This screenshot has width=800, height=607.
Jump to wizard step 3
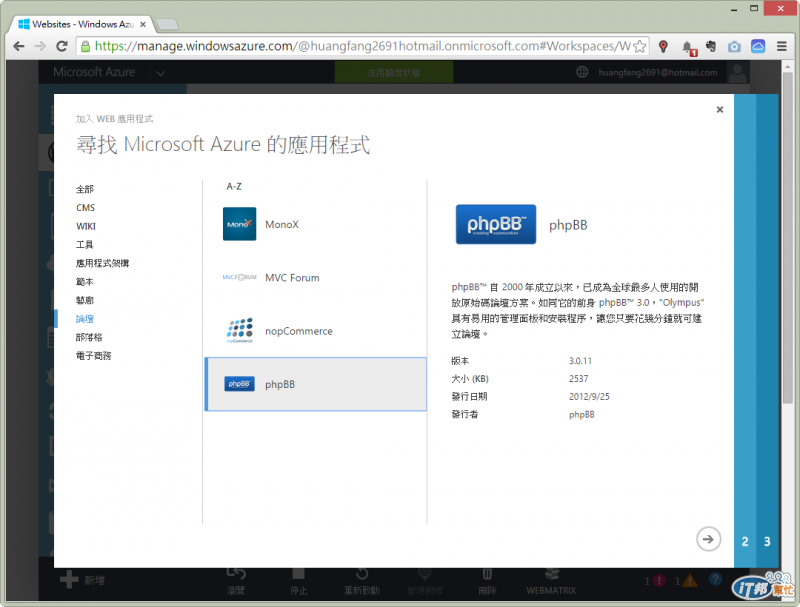pyautogui.click(x=767, y=542)
